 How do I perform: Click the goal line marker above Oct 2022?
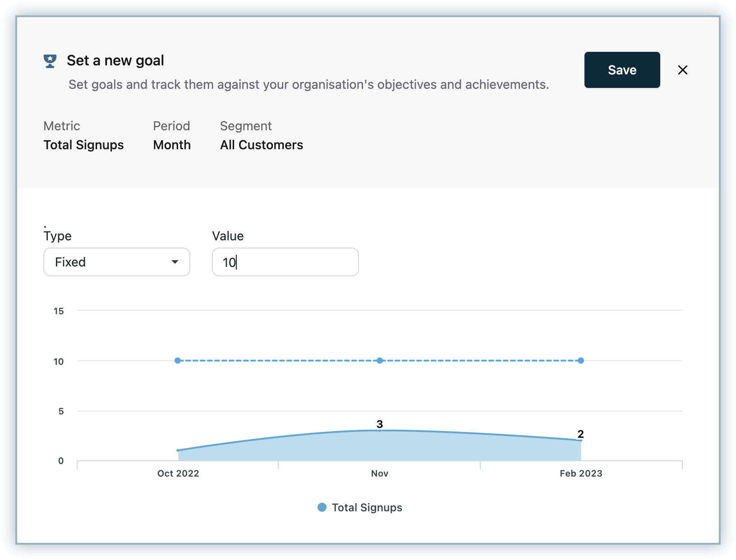tap(178, 361)
